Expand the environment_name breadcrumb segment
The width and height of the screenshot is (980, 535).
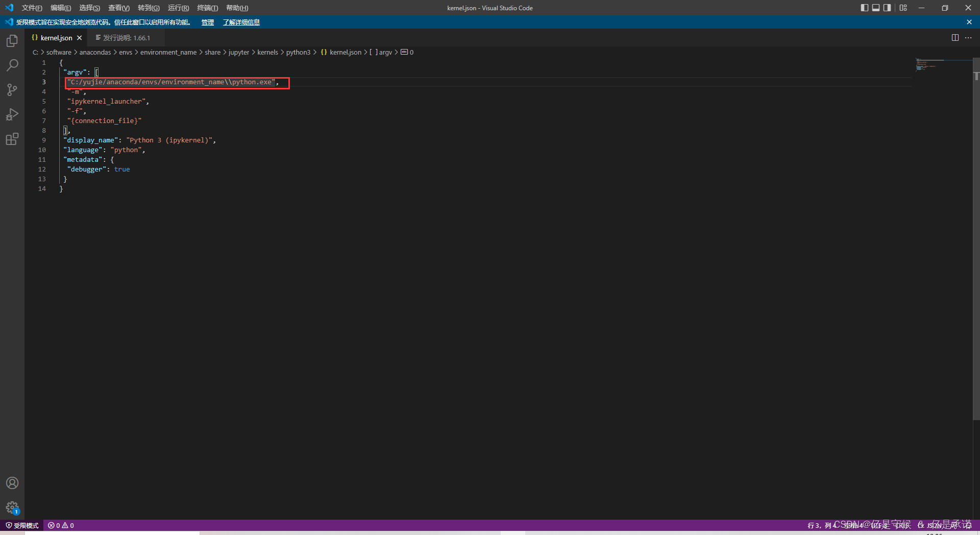(x=168, y=52)
